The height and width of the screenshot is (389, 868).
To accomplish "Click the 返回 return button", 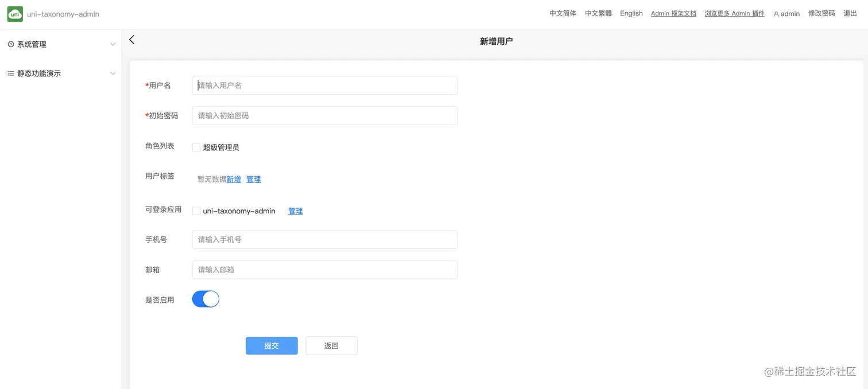I will 331,345.
